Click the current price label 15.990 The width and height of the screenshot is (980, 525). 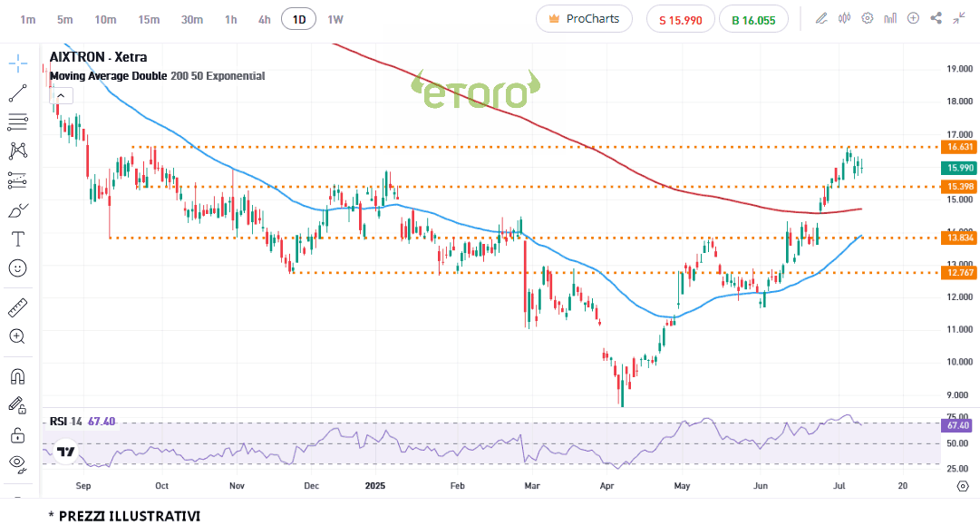pyautogui.click(x=959, y=168)
